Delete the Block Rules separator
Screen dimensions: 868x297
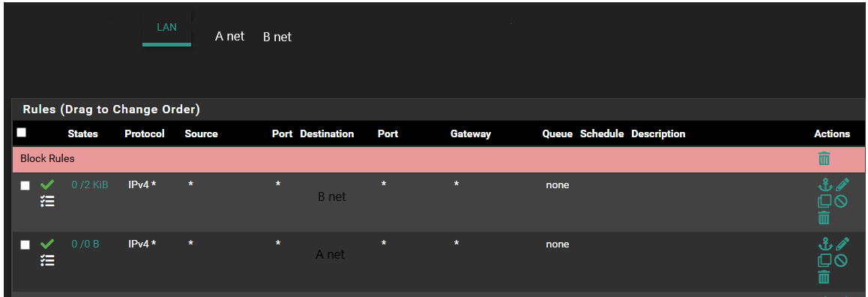(x=824, y=158)
